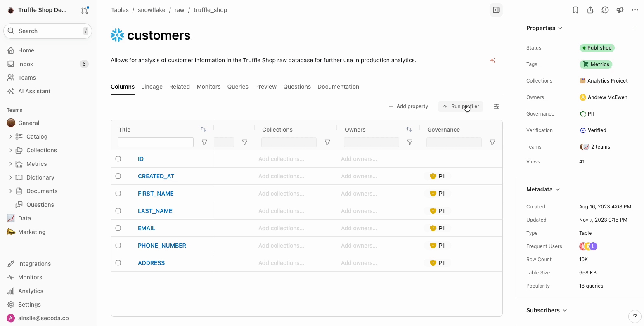
Task: Add a property with the plus icon
Action: coord(635,28)
